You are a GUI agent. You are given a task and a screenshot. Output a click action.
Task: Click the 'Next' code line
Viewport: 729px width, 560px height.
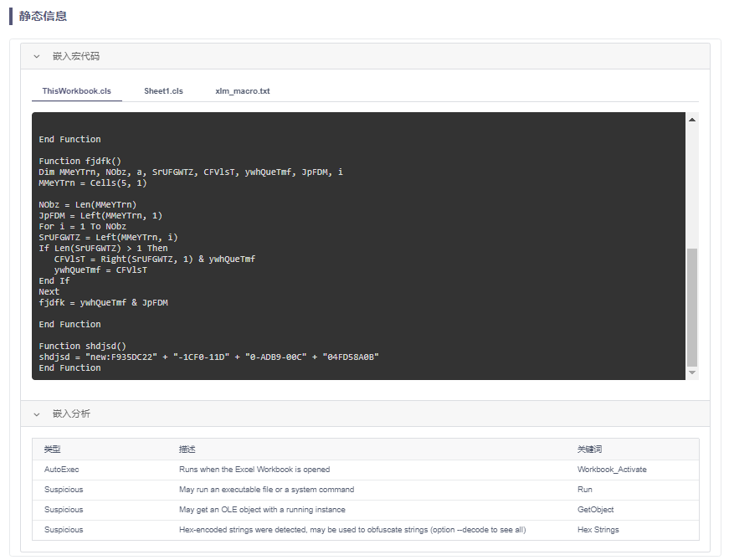point(49,292)
